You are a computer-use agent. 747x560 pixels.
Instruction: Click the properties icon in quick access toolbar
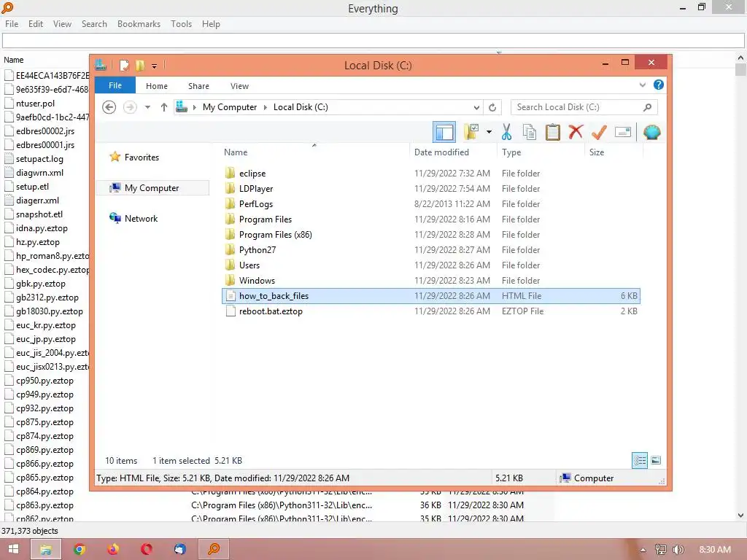(x=124, y=65)
